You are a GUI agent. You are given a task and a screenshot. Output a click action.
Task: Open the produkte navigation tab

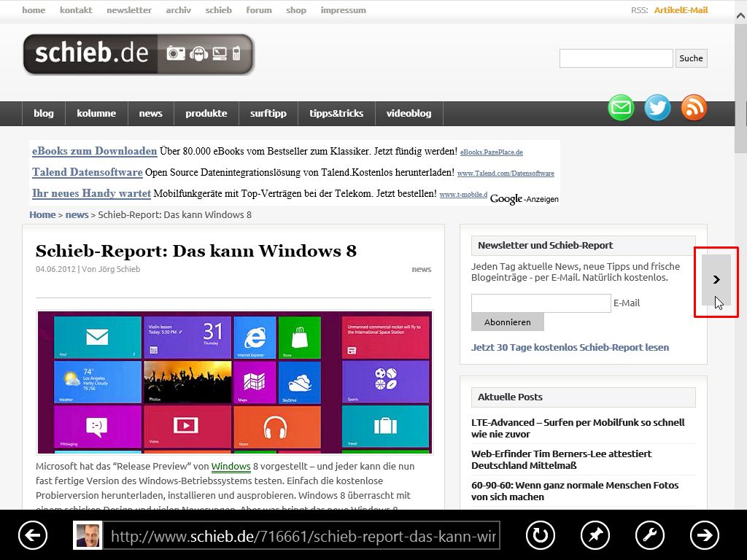coord(206,113)
